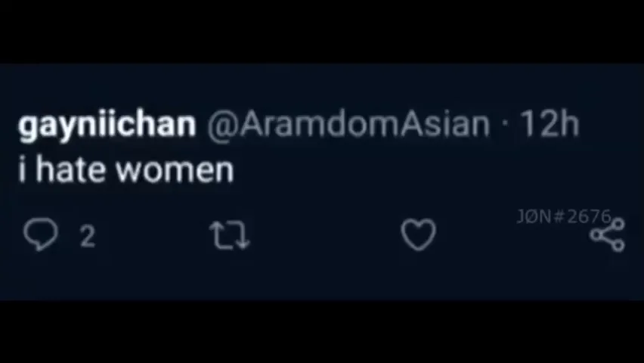Click empty space between retweet and heart icons
This screenshot has width=644, height=363.
[324, 234]
